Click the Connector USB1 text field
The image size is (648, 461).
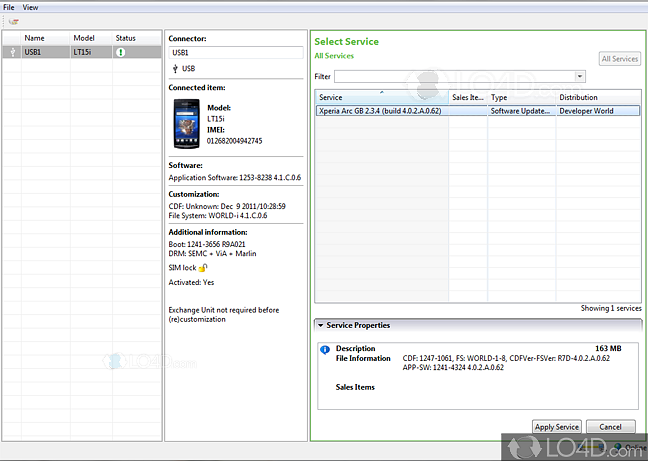pyautogui.click(x=235, y=52)
